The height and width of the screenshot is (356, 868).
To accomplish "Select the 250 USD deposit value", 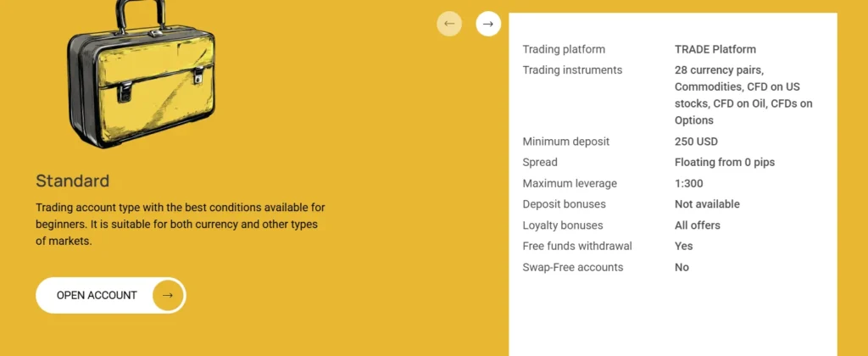I will pyautogui.click(x=696, y=142).
